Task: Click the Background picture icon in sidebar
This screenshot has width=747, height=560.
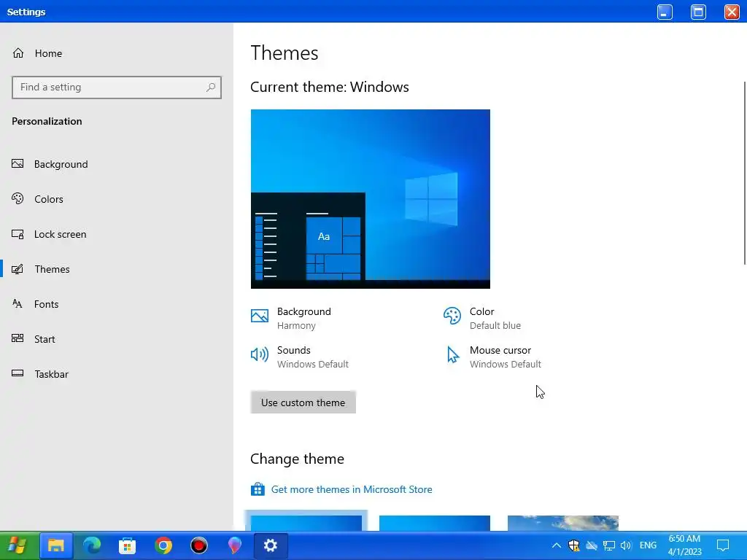Action: coord(18,164)
